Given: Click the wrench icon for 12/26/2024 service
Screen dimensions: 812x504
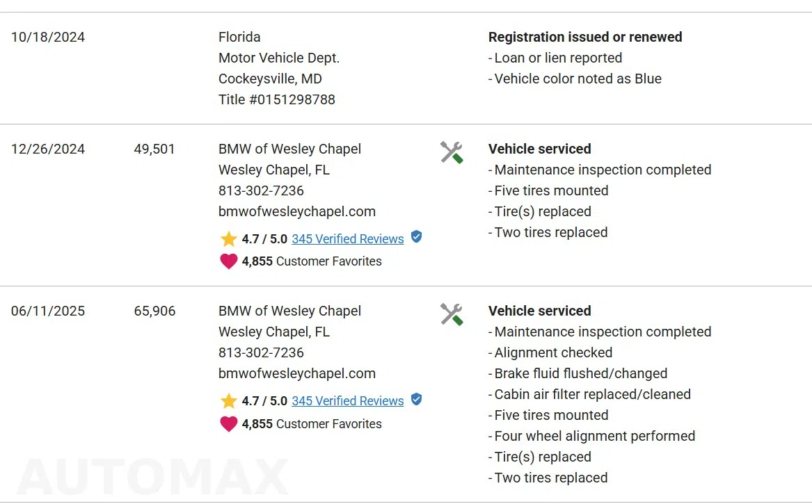Looking at the screenshot, I should 452,153.
